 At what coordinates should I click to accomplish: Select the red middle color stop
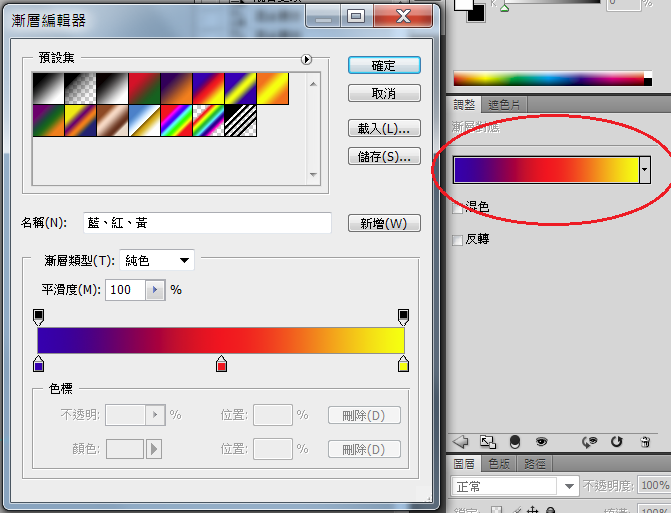pyautogui.click(x=221, y=364)
